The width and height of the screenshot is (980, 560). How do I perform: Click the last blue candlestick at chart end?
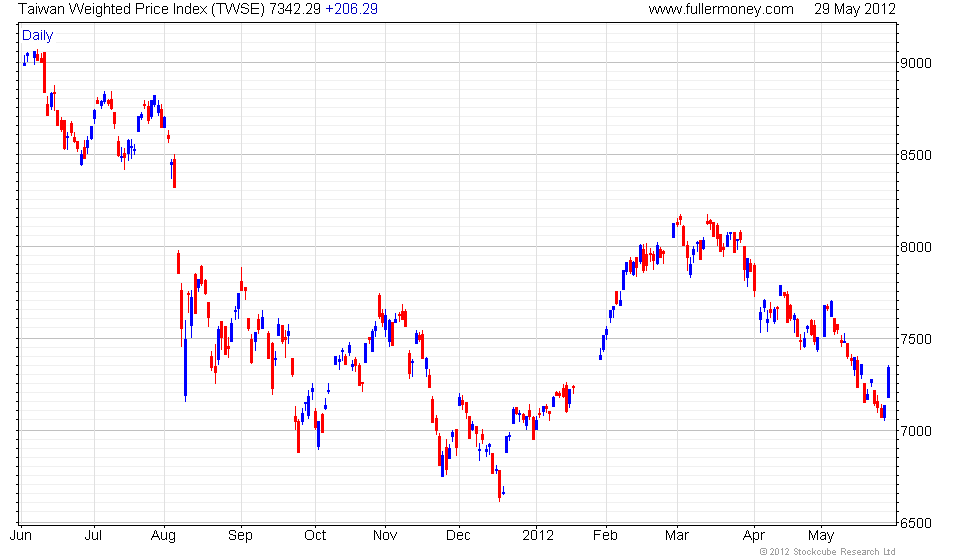[888, 382]
